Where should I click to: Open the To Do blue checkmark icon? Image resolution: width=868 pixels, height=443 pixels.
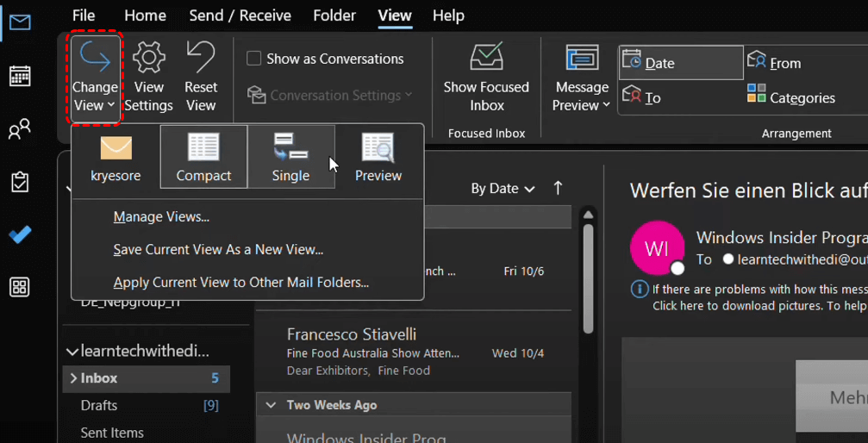tap(20, 235)
